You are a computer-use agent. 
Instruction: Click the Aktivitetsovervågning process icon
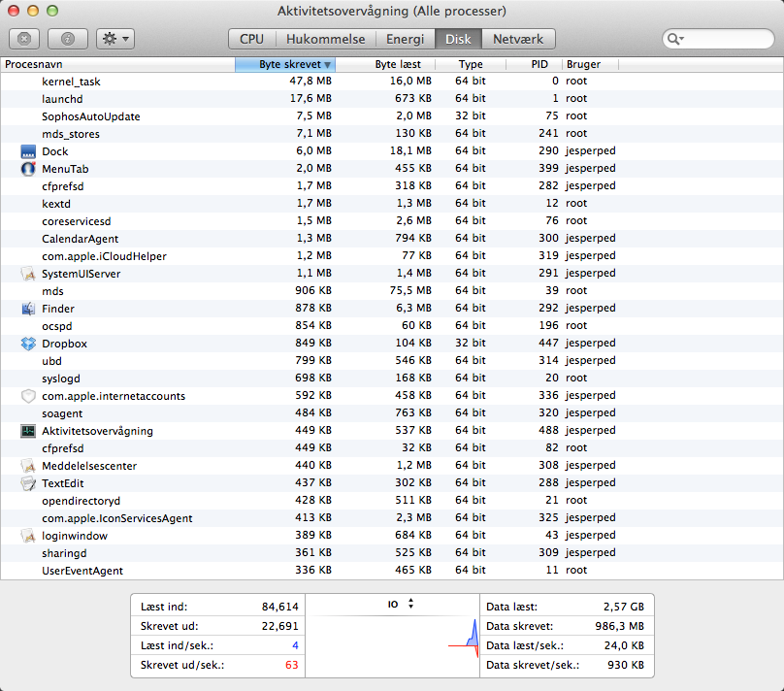[28, 431]
